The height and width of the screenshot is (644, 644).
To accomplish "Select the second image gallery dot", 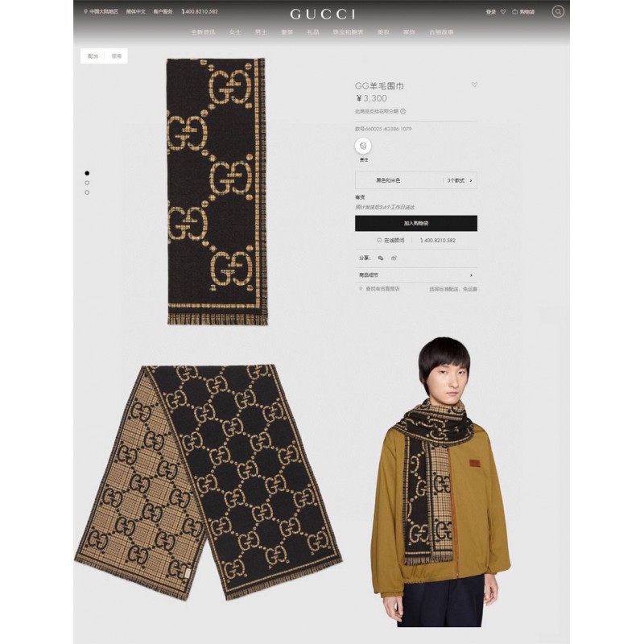I will (x=87, y=183).
